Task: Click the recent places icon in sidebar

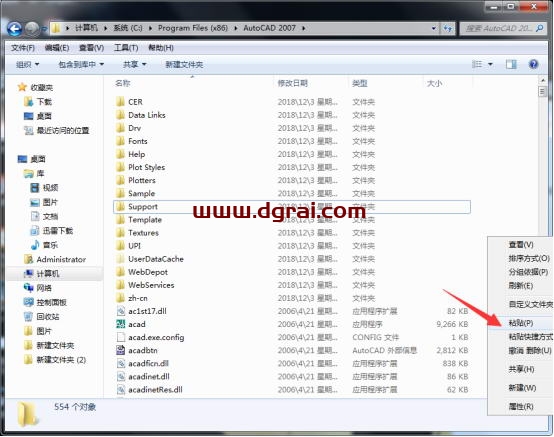Action: [x=28, y=130]
